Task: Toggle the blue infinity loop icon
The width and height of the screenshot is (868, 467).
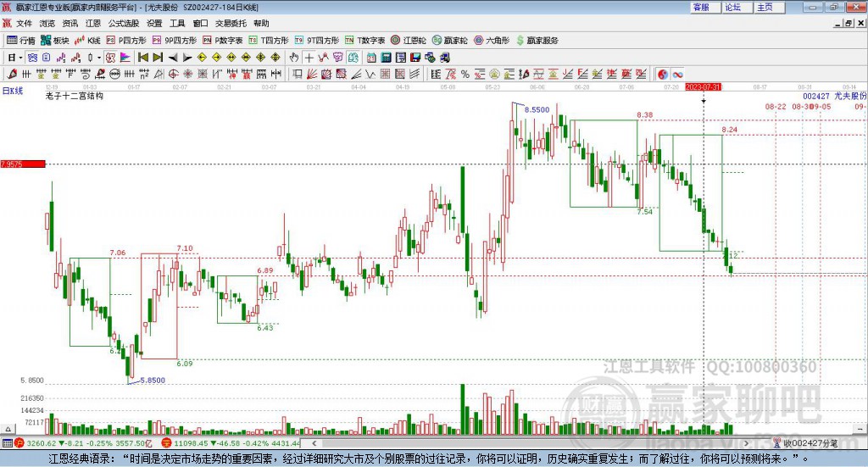Action: pos(677,74)
